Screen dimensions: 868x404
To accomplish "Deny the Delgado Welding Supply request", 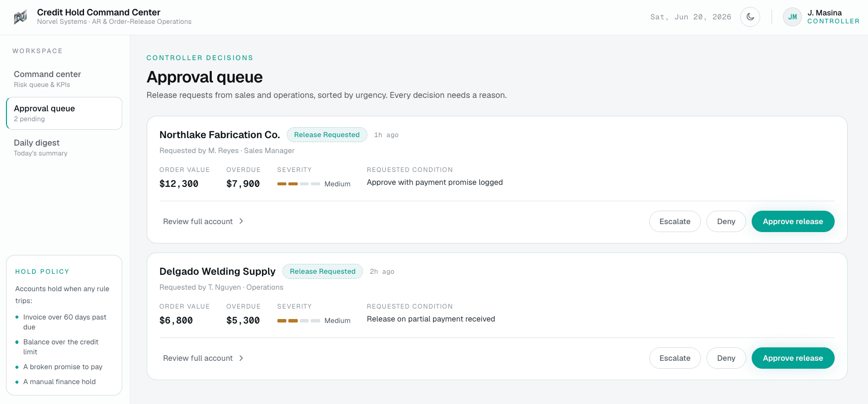I will tap(726, 358).
